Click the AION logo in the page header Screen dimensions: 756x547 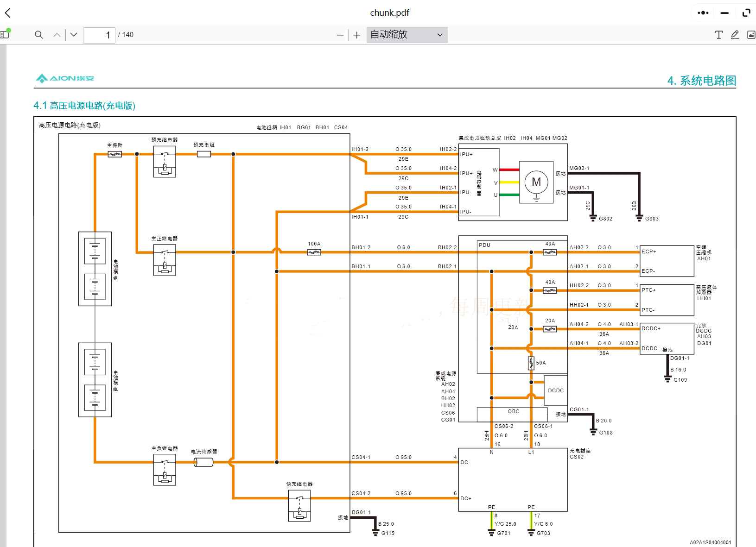[x=65, y=78]
